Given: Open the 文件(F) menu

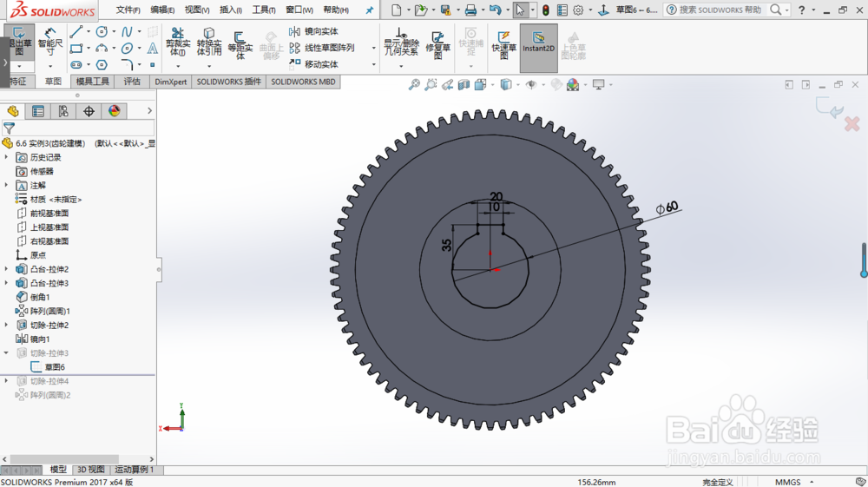Looking at the screenshot, I should [x=128, y=10].
